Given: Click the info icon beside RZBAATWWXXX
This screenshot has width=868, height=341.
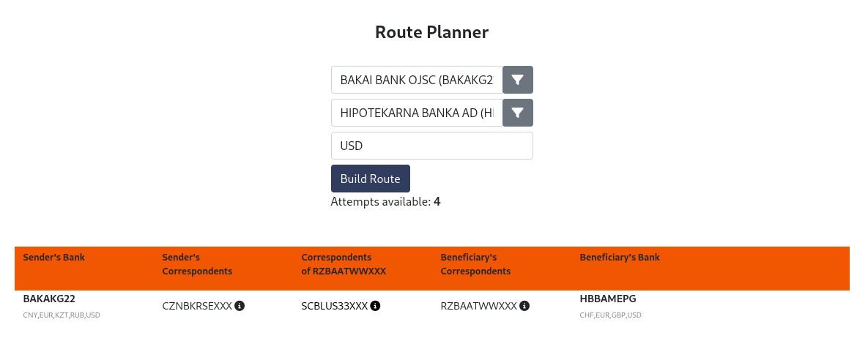Looking at the screenshot, I should [x=524, y=306].
